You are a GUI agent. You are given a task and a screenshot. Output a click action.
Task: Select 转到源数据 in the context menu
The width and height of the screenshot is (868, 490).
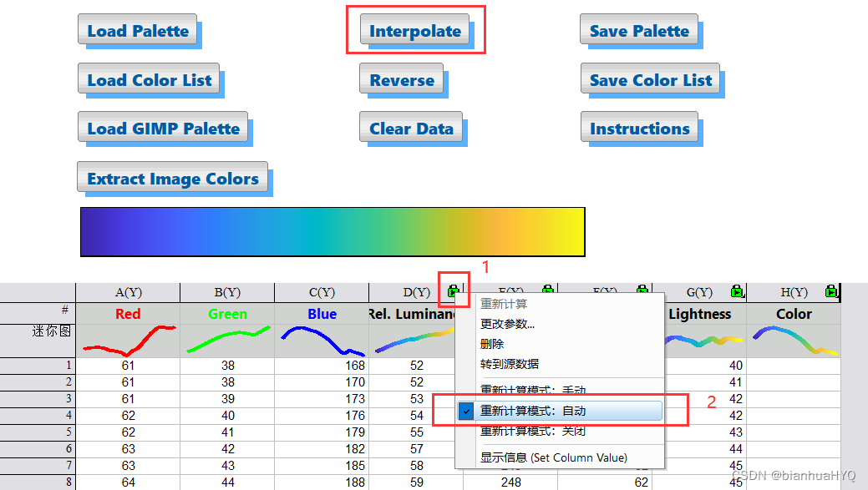pyautogui.click(x=509, y=364)
